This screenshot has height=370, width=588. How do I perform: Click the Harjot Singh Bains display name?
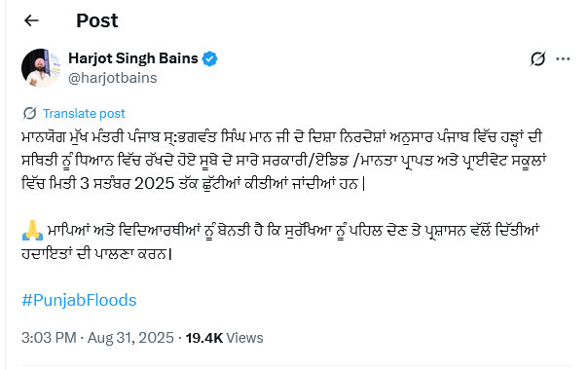133,58
